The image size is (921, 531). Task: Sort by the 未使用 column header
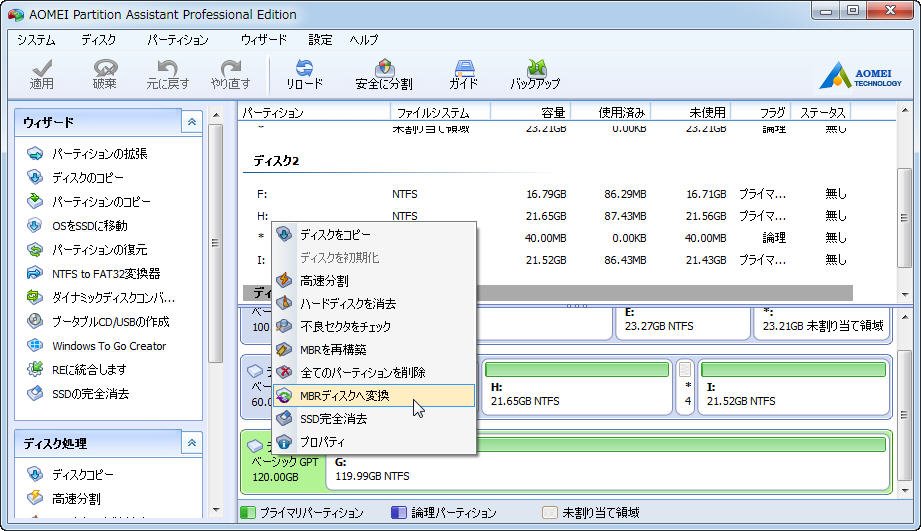pos(691,112)
